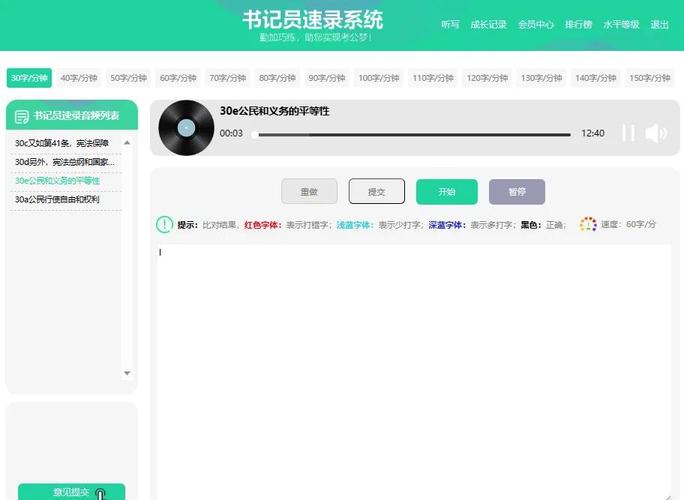Go to 会员中心
Viewport: 684px width, 500px height.
point(536,24)
